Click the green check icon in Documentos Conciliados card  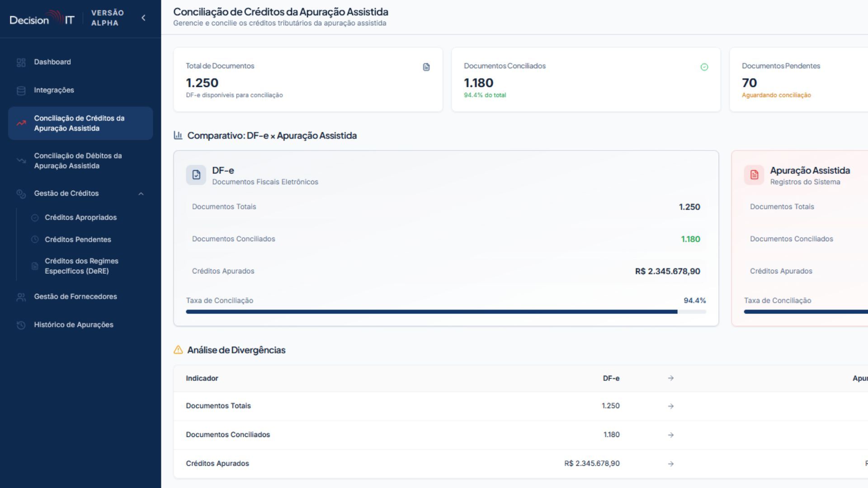point(704,67)
